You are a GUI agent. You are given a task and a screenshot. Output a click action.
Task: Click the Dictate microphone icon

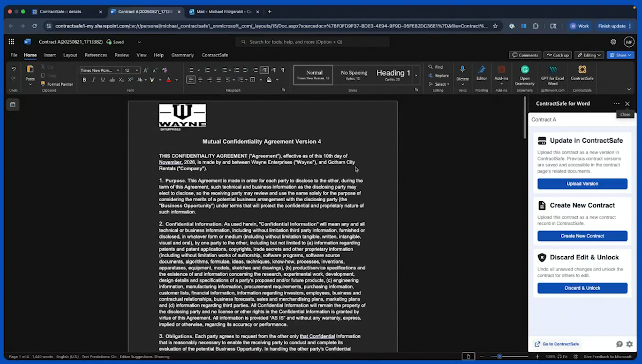tap(462, 70)
